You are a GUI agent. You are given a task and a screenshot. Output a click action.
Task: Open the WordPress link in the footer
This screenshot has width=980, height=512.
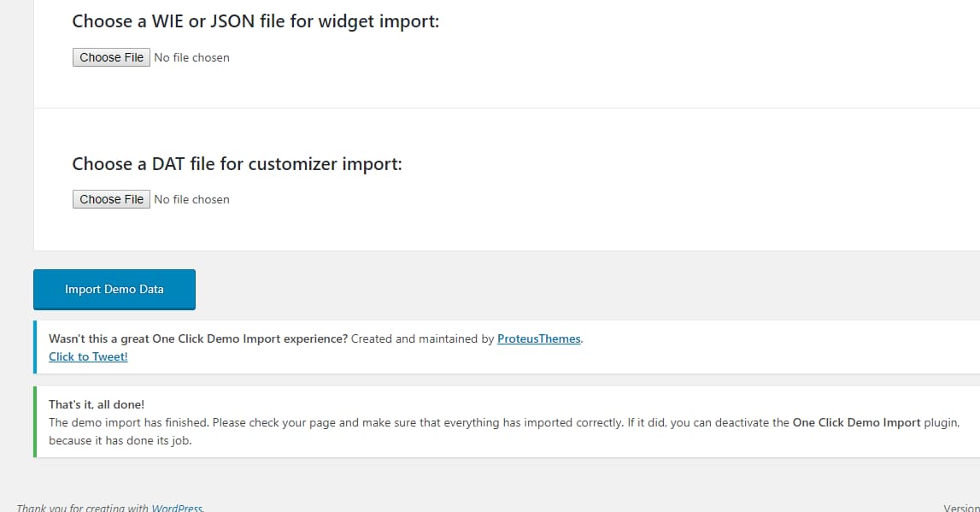(x=177, y=508)
